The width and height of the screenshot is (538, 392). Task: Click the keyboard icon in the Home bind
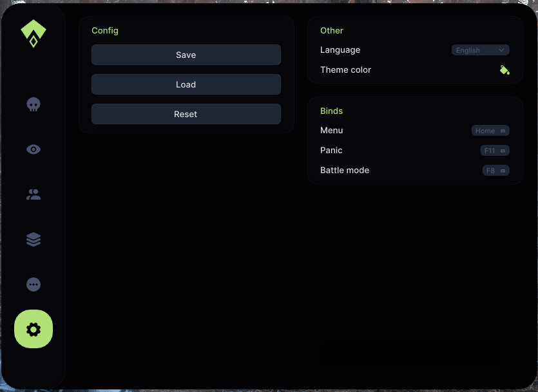503,131
